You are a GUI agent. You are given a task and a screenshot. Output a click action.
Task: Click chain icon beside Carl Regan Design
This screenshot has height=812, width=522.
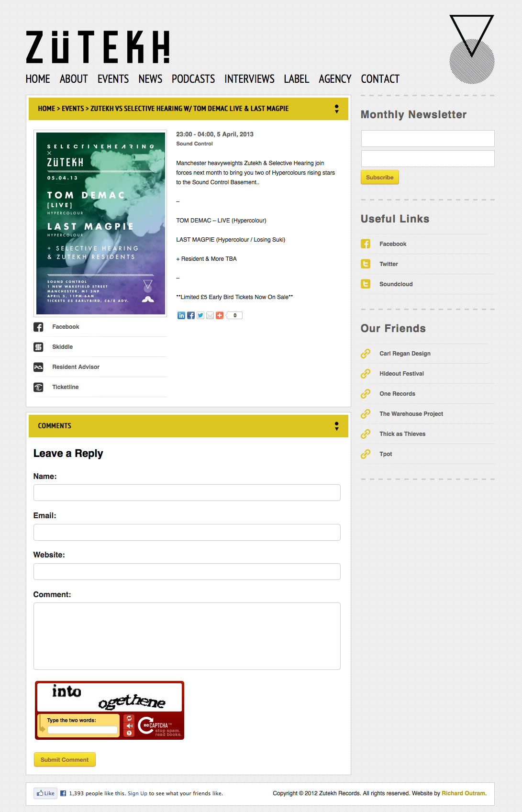pyautogui.click(x=366, y=354)
